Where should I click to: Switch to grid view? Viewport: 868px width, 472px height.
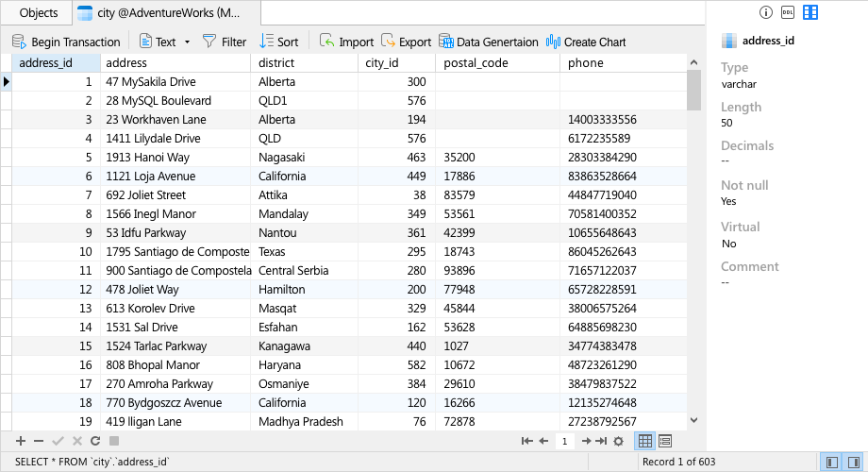coord(645,441)
